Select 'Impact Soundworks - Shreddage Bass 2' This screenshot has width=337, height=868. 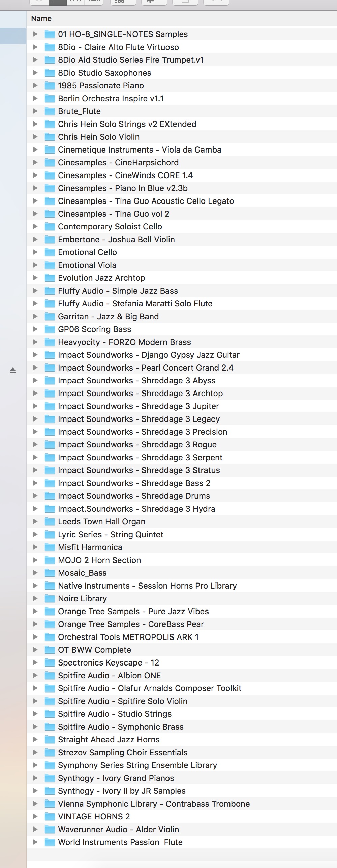182,483
